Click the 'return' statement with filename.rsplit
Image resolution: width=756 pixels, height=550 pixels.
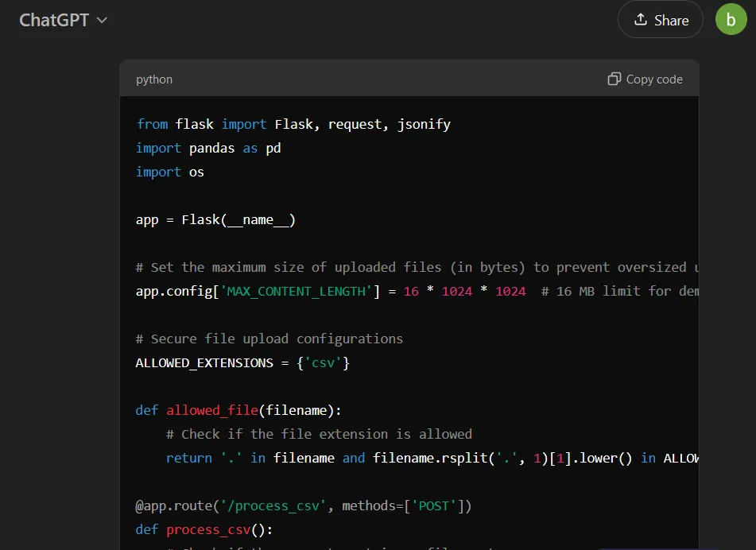432,458
